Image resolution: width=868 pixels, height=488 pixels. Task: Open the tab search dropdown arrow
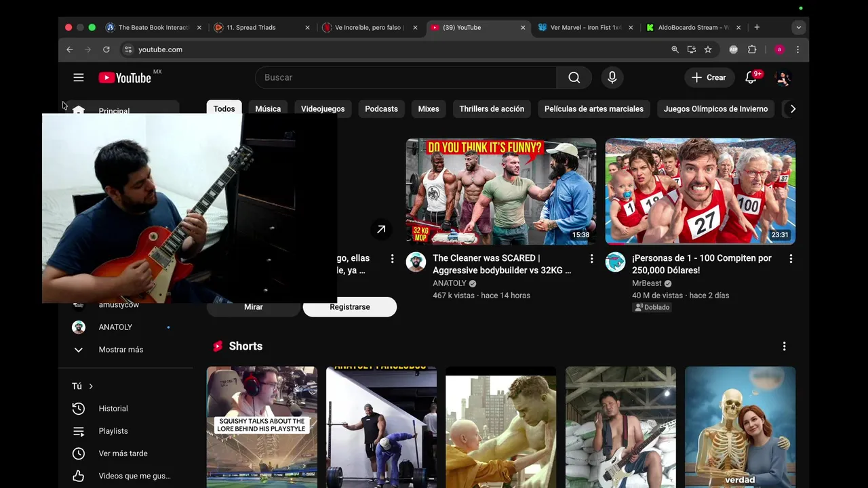pos(798,27)
